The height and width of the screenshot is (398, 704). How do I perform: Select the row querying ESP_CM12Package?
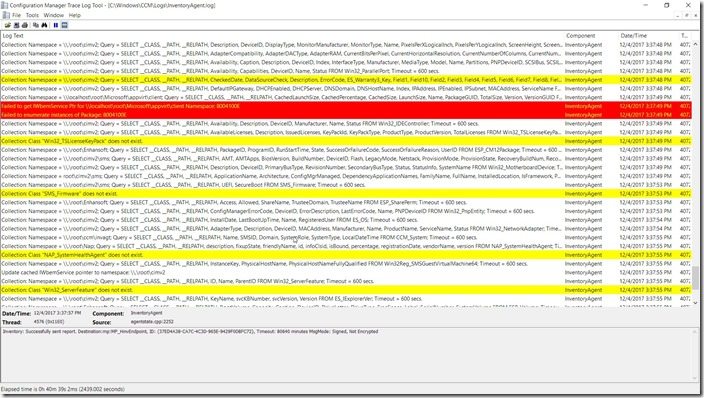pos(346,150)
